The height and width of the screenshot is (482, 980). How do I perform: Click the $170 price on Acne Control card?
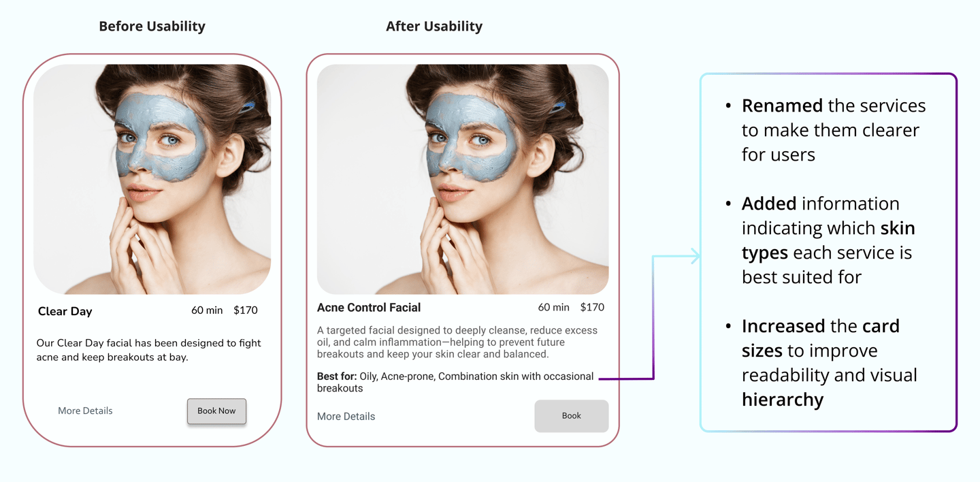pos(592,307)
